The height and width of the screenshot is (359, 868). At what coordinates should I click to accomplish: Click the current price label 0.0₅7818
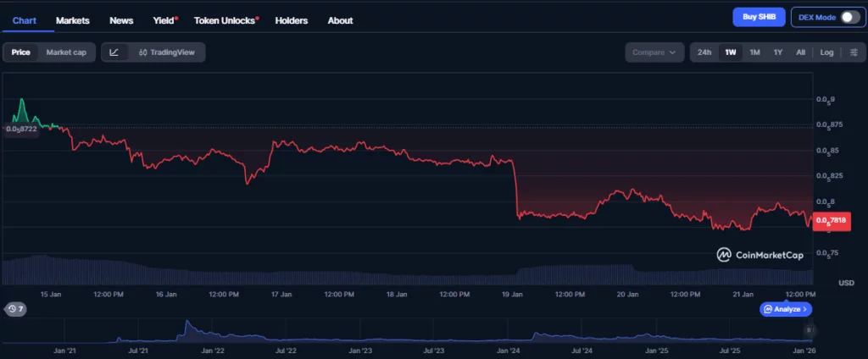(832, 221)
